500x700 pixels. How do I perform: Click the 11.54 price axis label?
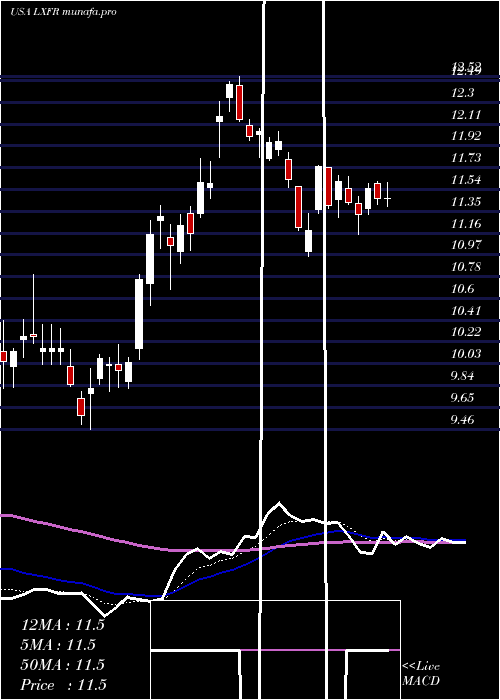click(x=466, y=180)
